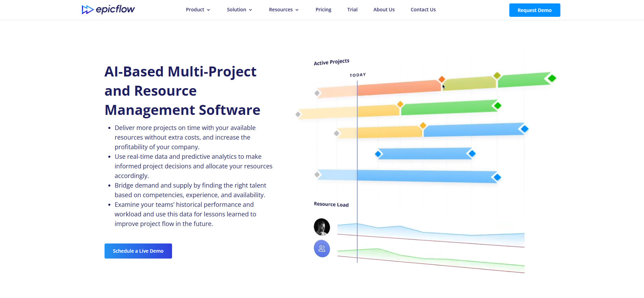Image resolution: width=644 pixels, height=298 pixels.
Task: Click the TODAY timeline marker label
Action: click(357, 75)
